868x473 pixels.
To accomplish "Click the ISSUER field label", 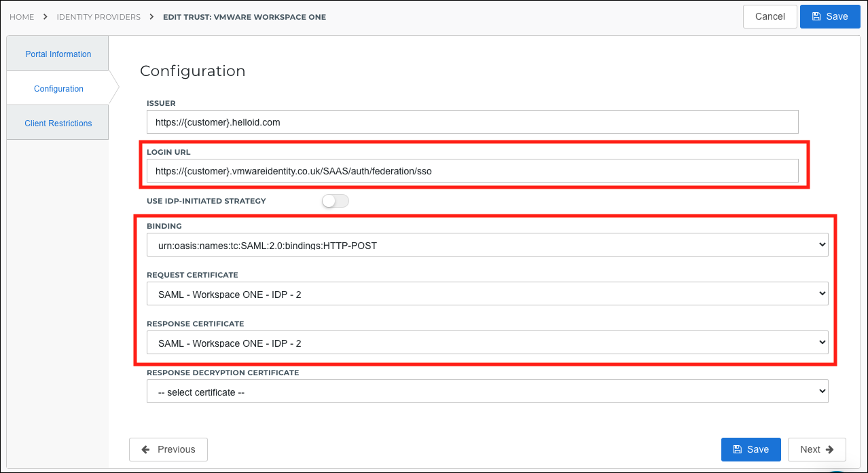I will coord(161,103).
